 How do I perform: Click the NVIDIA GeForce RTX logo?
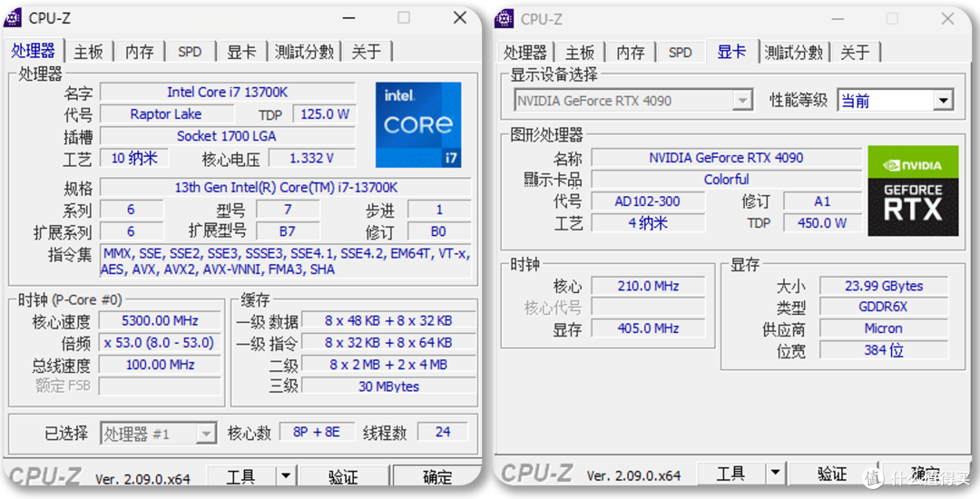913,191
